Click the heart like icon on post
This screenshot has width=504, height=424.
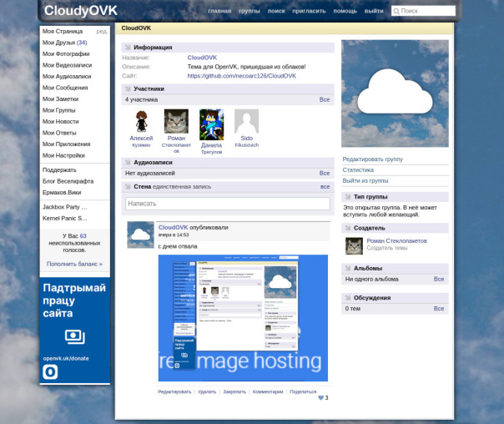[x=320, y=397]
